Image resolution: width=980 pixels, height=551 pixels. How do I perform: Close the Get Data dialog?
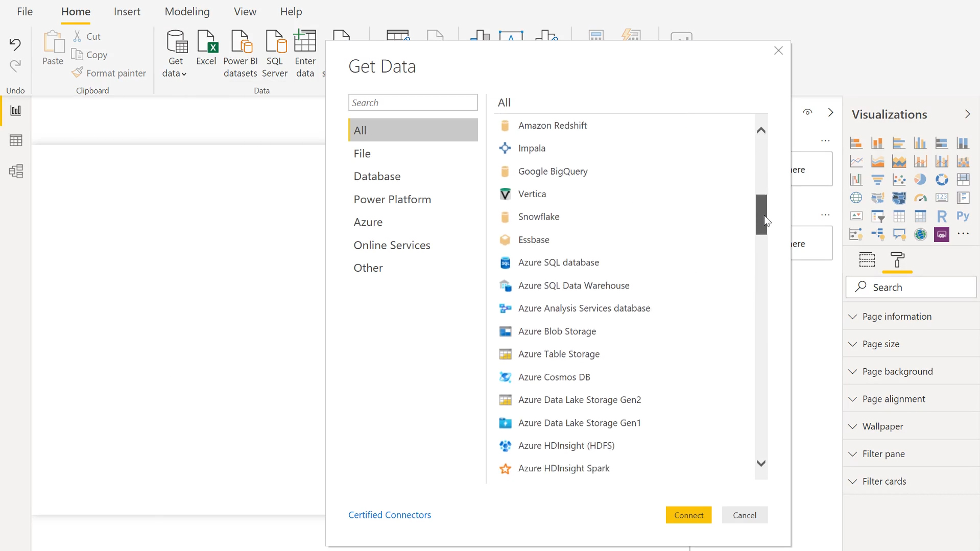pyautogui.click(x=778, y=51)
